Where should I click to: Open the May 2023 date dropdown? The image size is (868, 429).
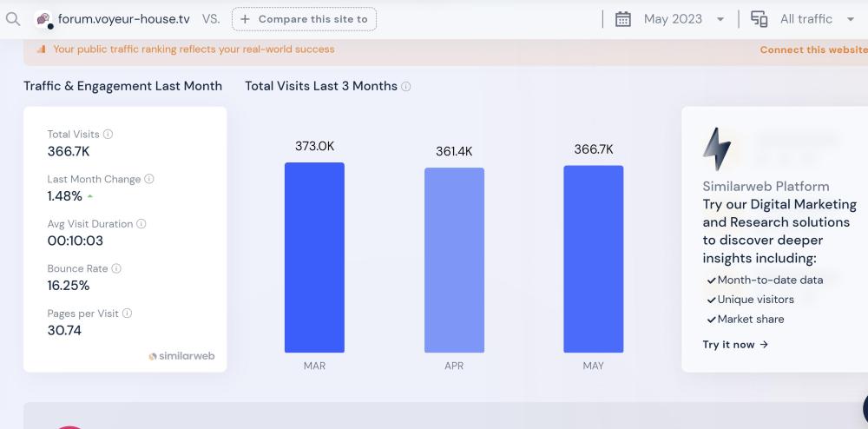[682, 19]
